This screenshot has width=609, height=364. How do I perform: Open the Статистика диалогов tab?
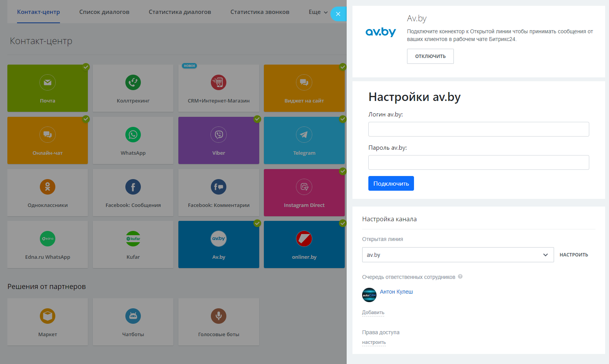click(180, 12)
